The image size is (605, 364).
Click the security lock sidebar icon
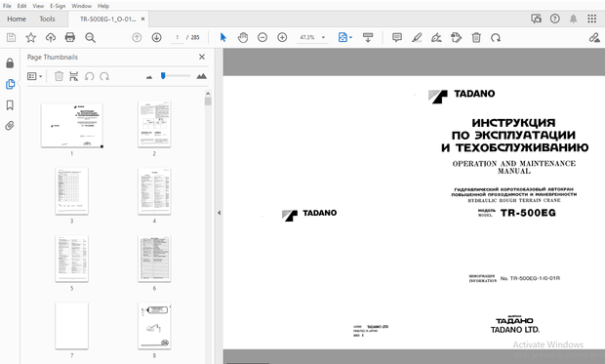pyautogui.click(x=10, y=62)
